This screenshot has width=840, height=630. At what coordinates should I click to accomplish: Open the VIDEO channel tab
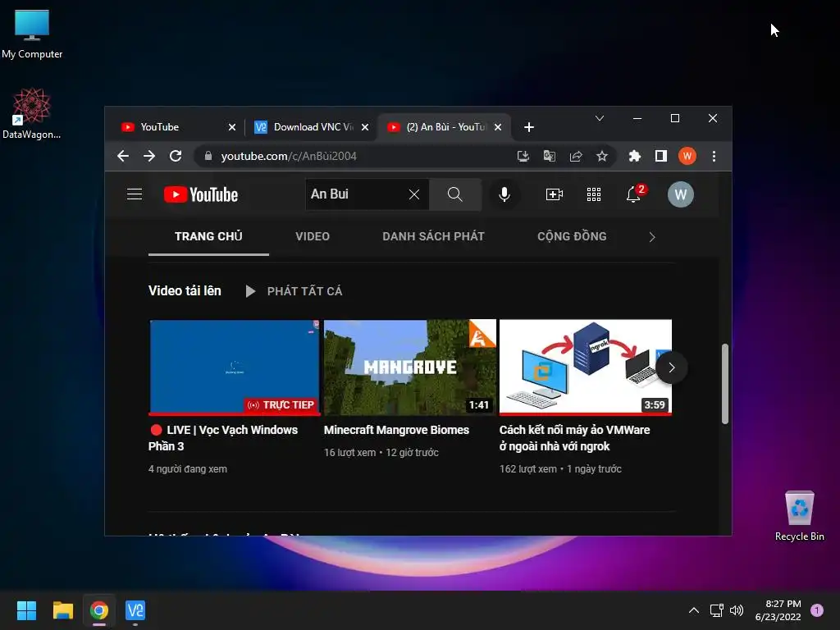click(313, 236)
